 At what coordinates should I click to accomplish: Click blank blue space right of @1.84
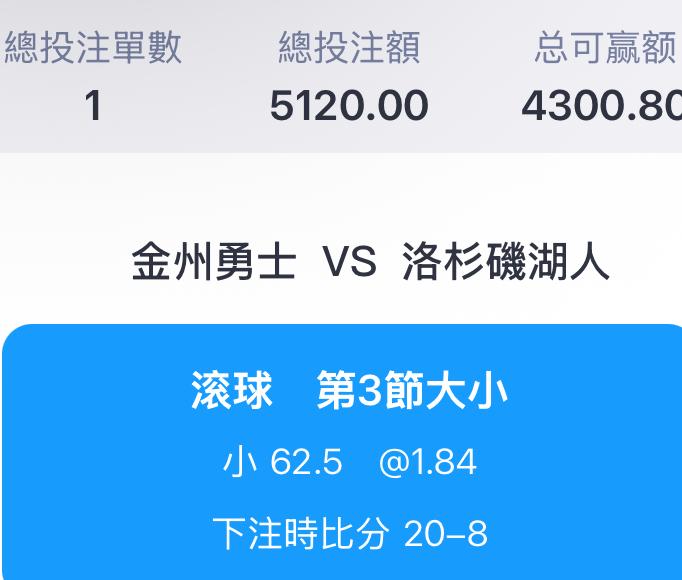tap(580, 462)
